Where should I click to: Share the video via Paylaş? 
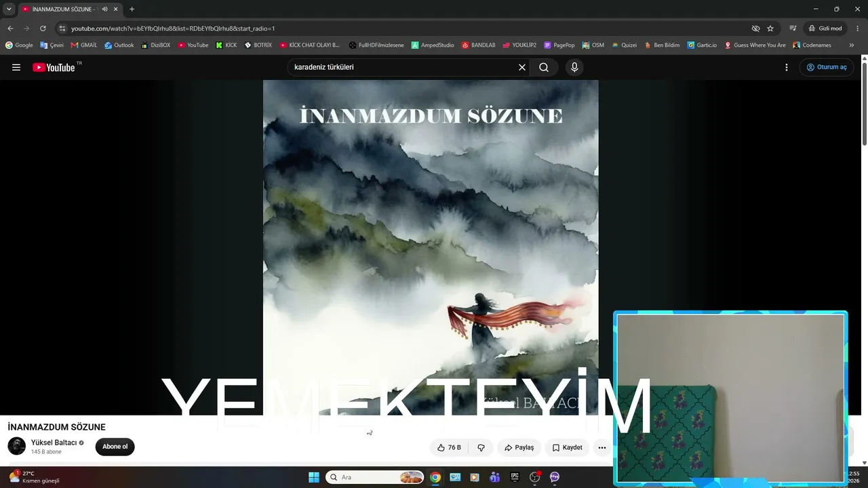(x=519, y=447)
